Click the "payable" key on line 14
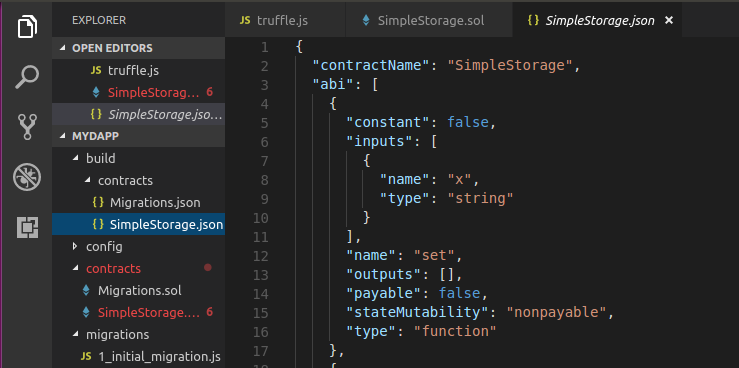The width and height of the screenshot is (739, 368). pos(384,294)
